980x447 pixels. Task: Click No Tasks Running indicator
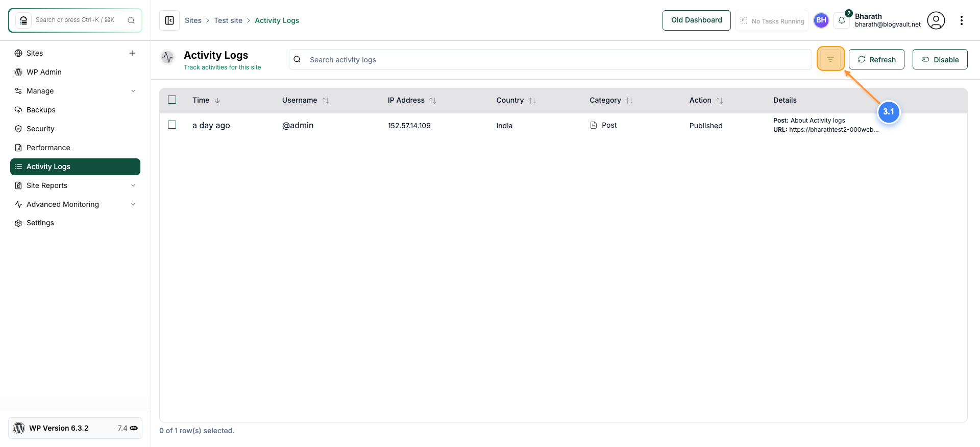tap(772, 21)
